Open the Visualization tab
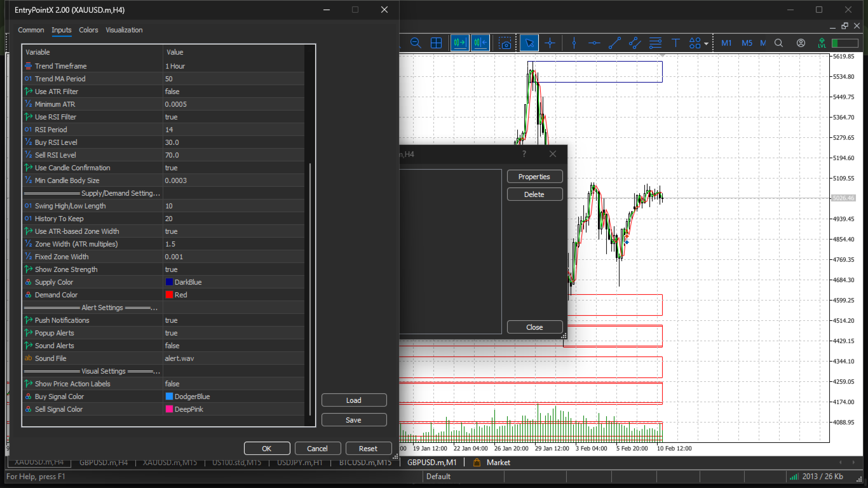This screenshot has height=488, width=868. pyautogui.click(x=124, y=30)
